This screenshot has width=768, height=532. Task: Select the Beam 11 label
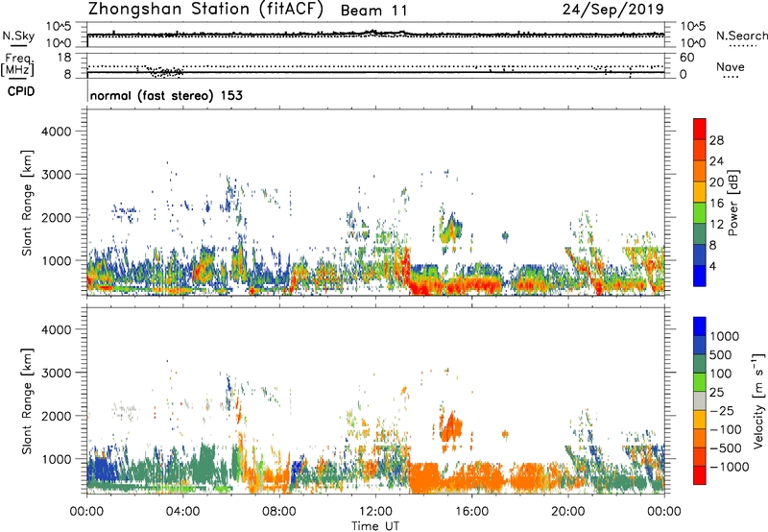pyautogui.click(x=373, y=11)
